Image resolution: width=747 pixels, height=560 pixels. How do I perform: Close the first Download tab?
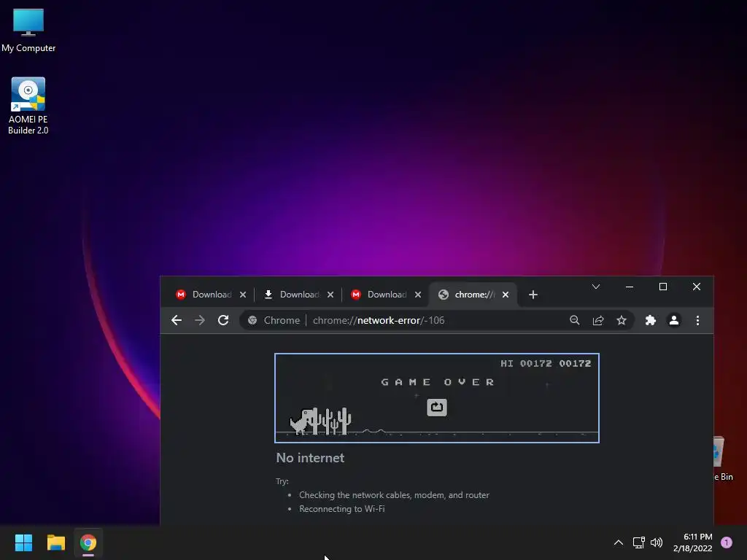click(243, 295)
